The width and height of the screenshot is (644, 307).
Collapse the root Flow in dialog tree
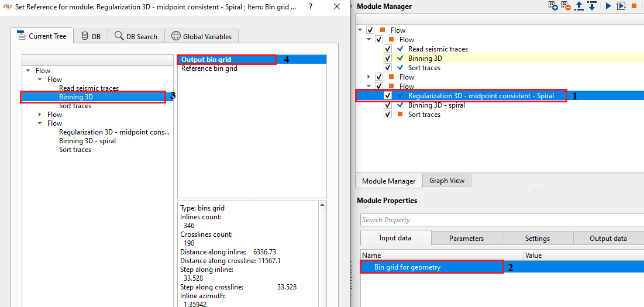28,71
